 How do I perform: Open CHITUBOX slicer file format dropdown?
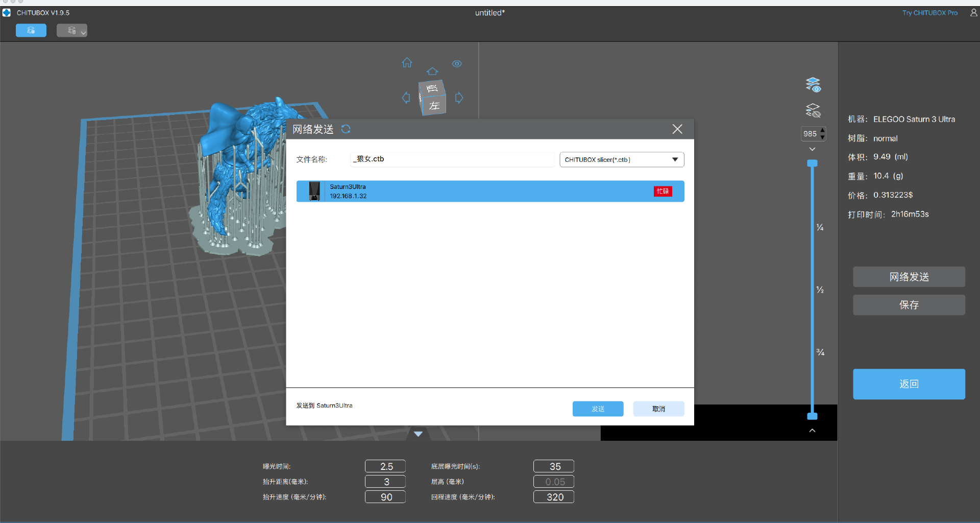point(622,160)
